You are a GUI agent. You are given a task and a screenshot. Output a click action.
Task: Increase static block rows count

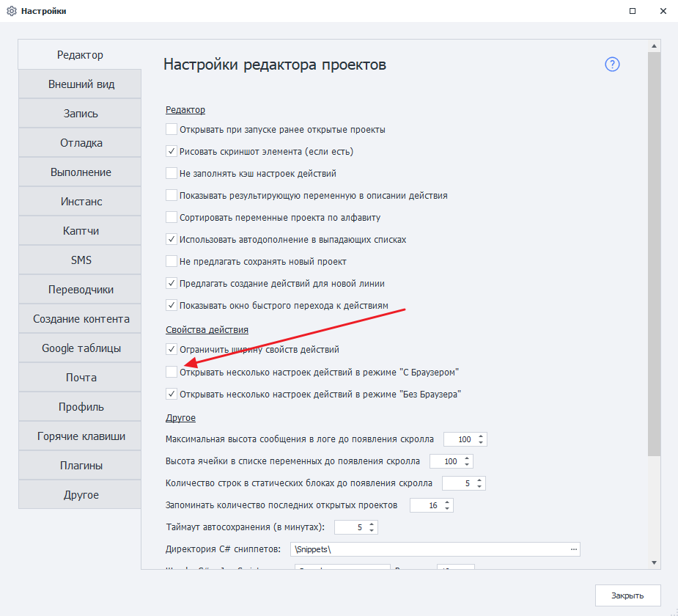479,480
